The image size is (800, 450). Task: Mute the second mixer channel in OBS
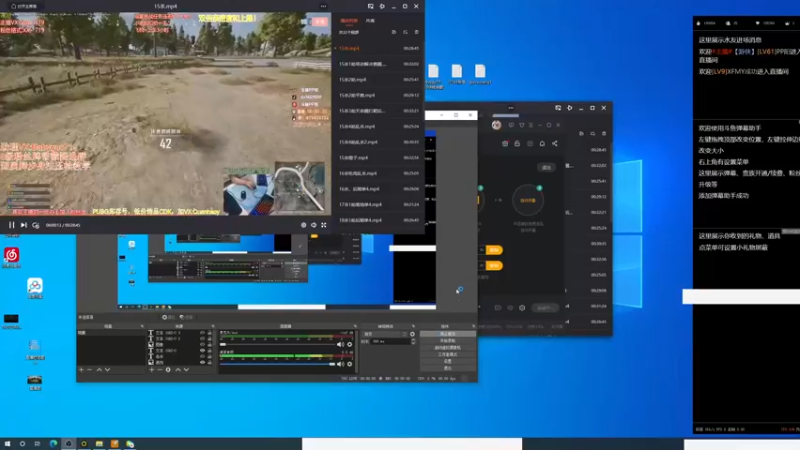(340, 364)
